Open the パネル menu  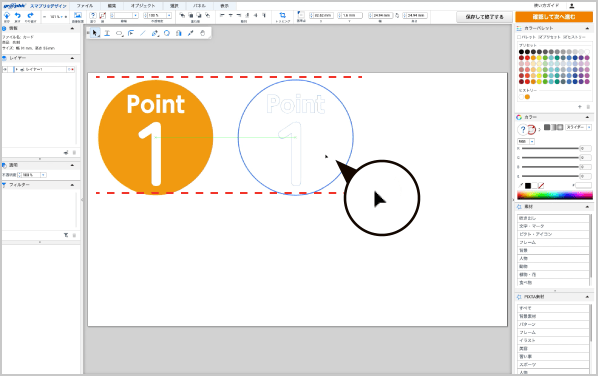199,6
